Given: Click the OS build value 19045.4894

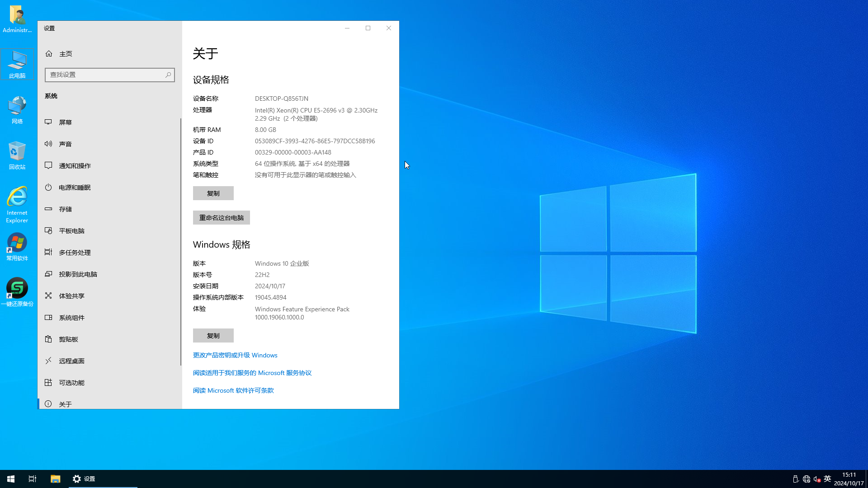Looking at the screenshot, I should 271,297.
